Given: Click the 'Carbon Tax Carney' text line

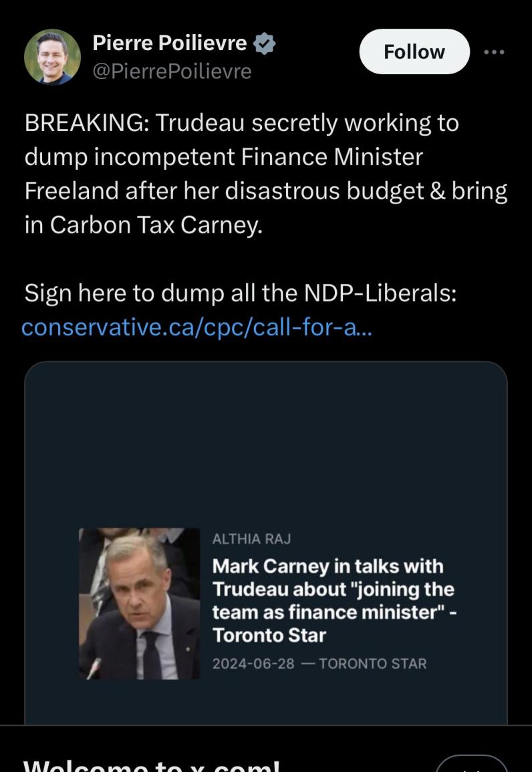Looking at the screenshot, I should (144, 225).
